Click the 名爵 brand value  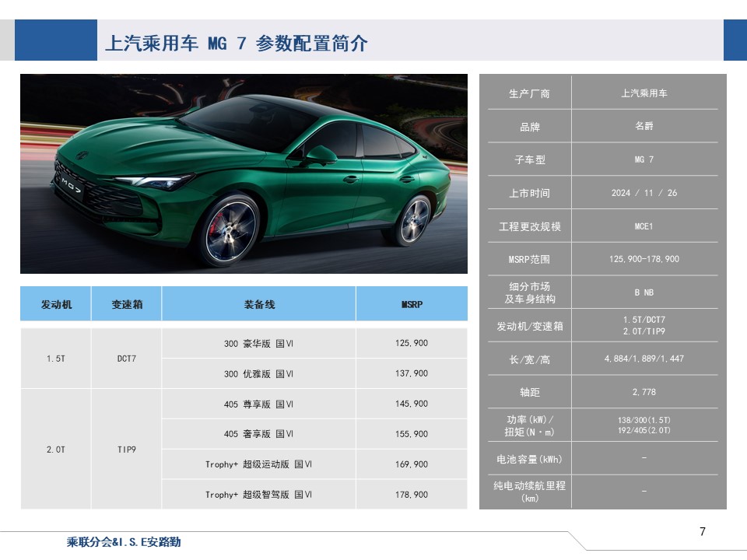(644, 126)
